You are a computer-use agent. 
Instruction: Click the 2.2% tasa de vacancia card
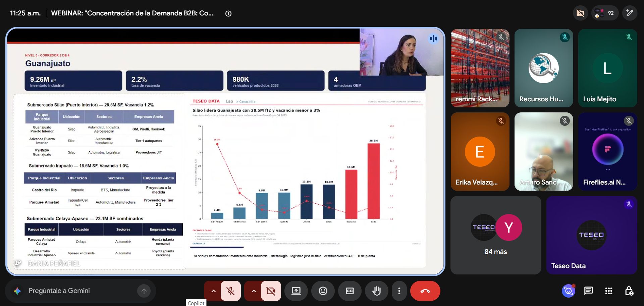click(174, 81)
